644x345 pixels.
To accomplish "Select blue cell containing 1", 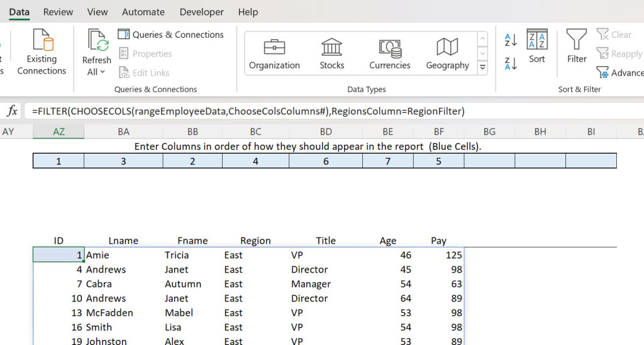I will tap(58, 161).
